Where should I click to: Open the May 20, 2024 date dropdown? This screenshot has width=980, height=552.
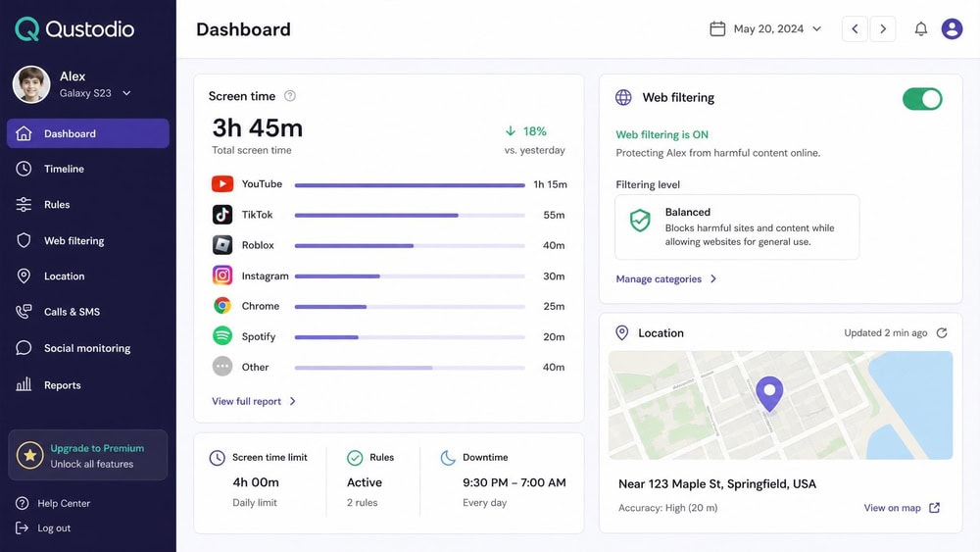[x=765, y=28]
